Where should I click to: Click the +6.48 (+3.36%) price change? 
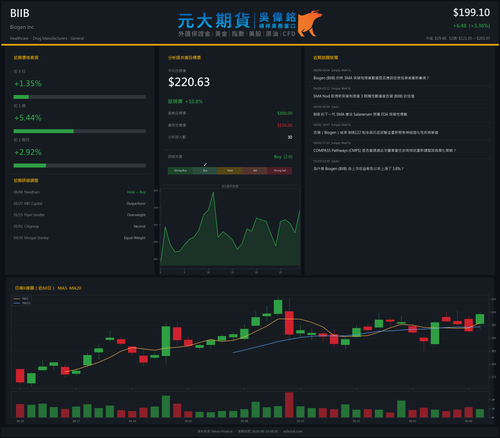(x=471, y=26)
